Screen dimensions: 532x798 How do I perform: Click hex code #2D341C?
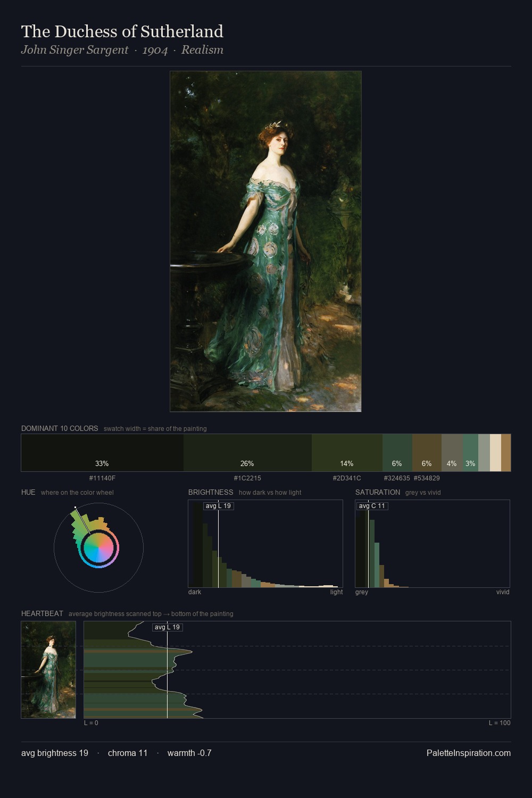click(347, 478)
